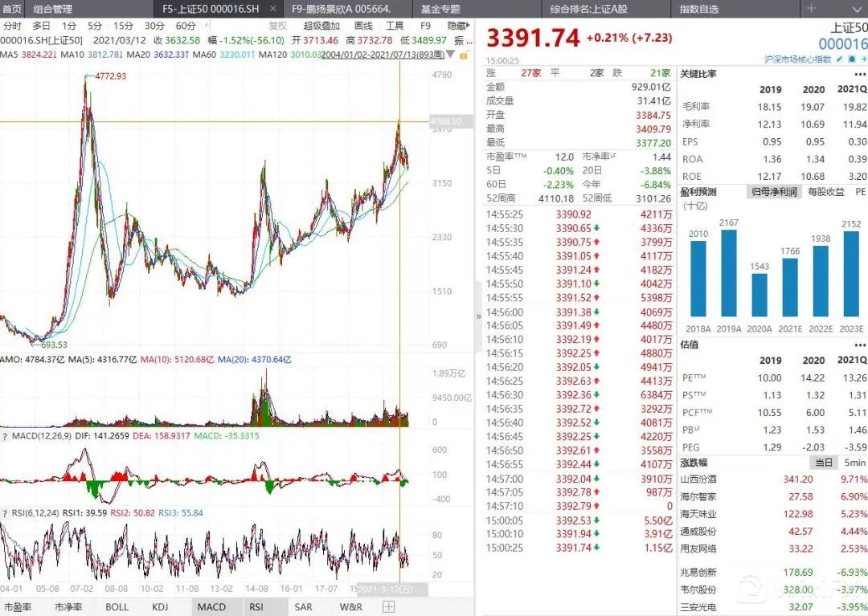The height and width of the screenshot is (616, 868).
Task: Toggle the RSI indicator tab
Action: click(x=256, y=607)
